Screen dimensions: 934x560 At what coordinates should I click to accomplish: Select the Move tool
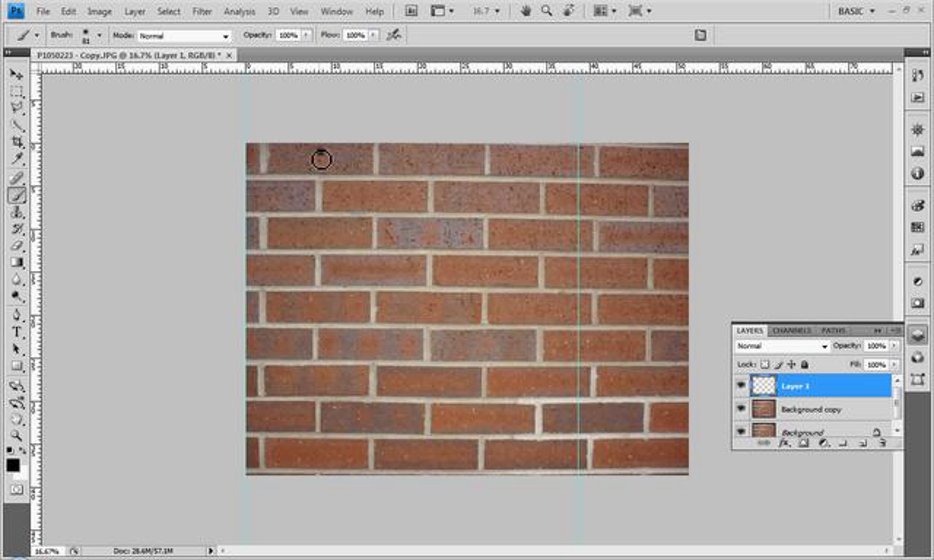click(16, 74)
